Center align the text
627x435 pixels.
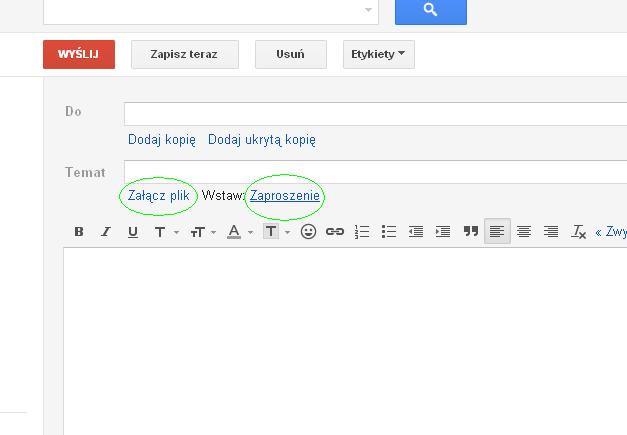(x=524, y=231)
